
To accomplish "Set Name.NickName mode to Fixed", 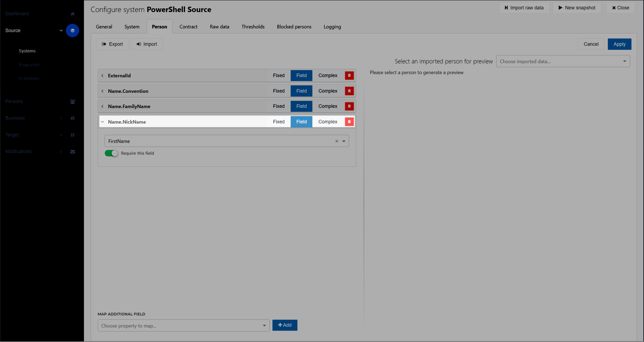I will click(279, 122).
